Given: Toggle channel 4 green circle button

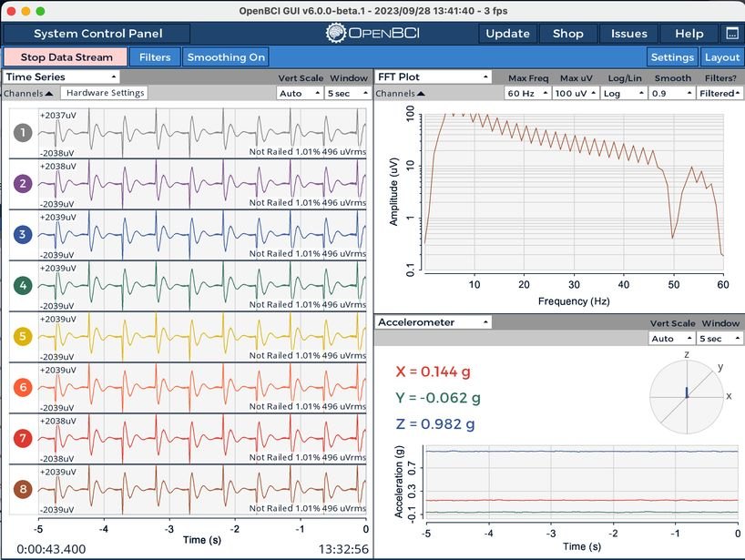Looking at the screenshot, I should [x=23, y=285].
